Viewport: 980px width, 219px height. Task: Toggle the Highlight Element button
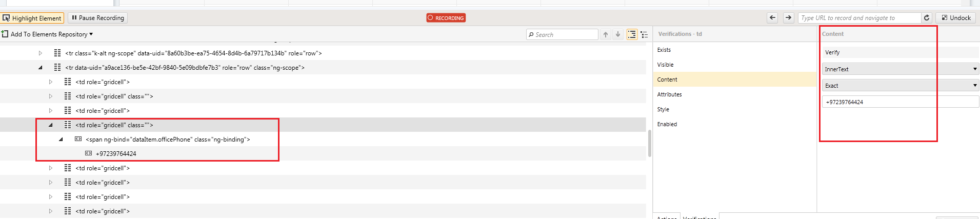click(x=32, y=18)
